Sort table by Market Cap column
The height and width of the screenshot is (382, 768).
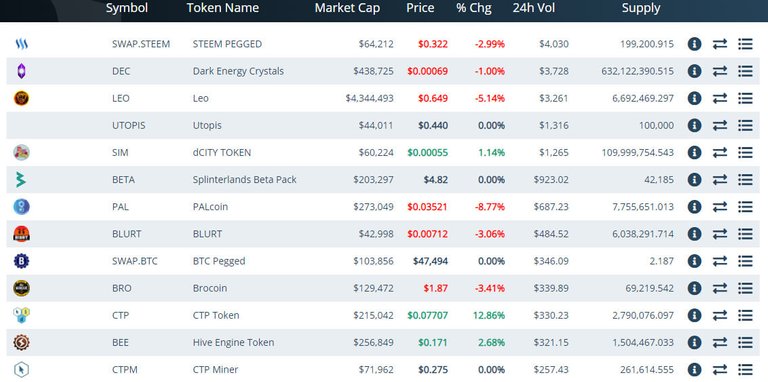tap(347, 8)
